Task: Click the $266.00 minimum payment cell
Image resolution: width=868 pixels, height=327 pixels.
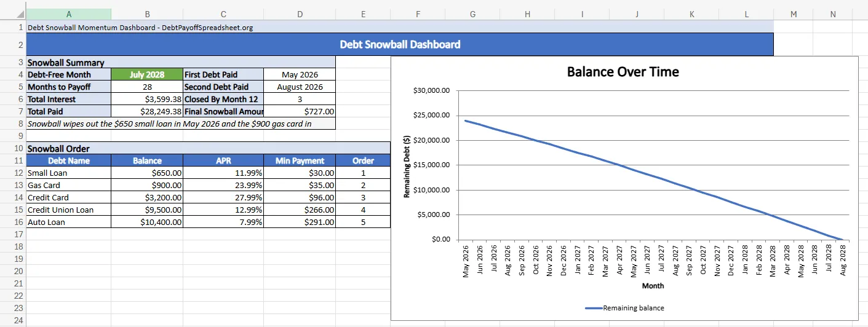Action: pyautogui.click(x=300, y=210)
